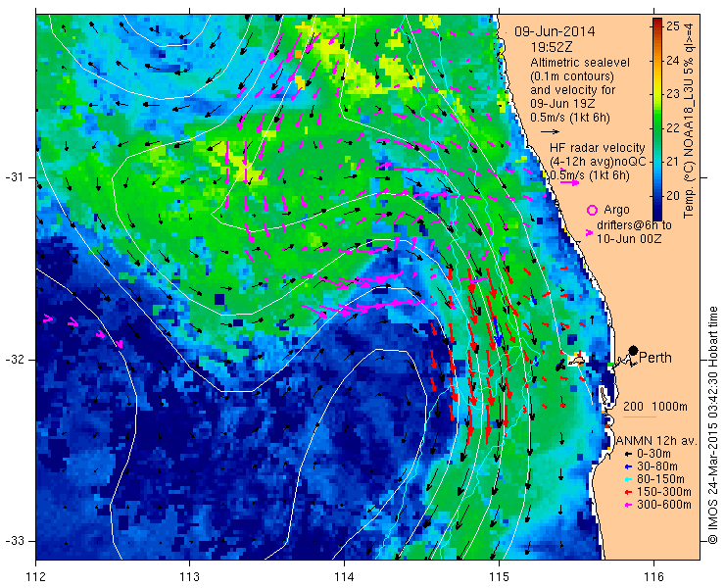725x588 pixels.
Task: Click the '30-80m' depth legend entry
Action: (x=657, y=466)
